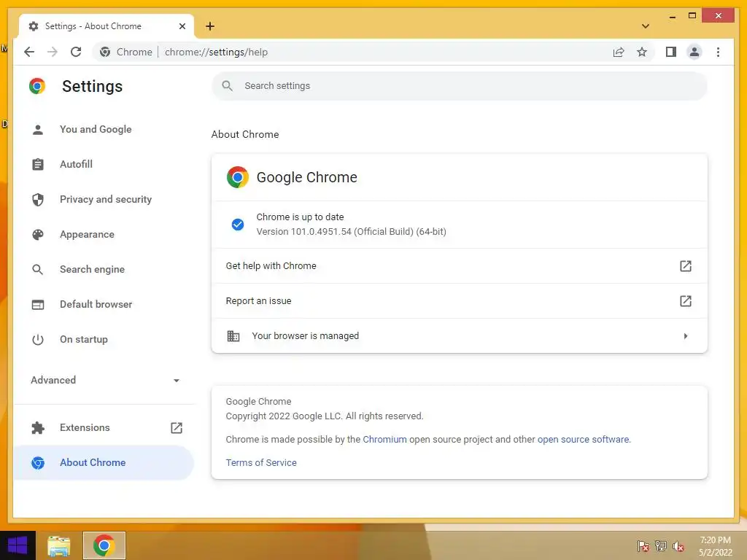Viewport: 747px width, 560px height.
Task: Open the profile avatar menu
Action: point(694,52)
